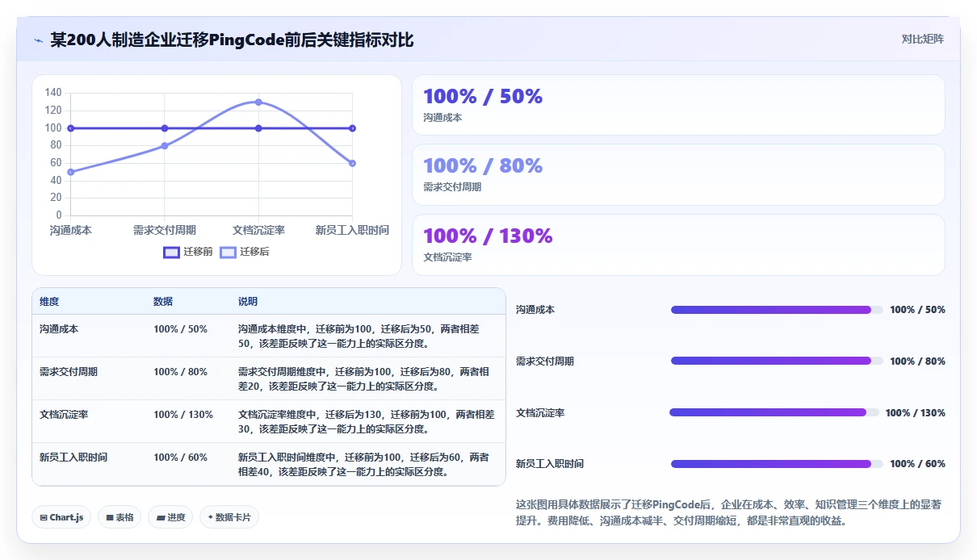Click 100% / 60% progress value label

[917, 464]
